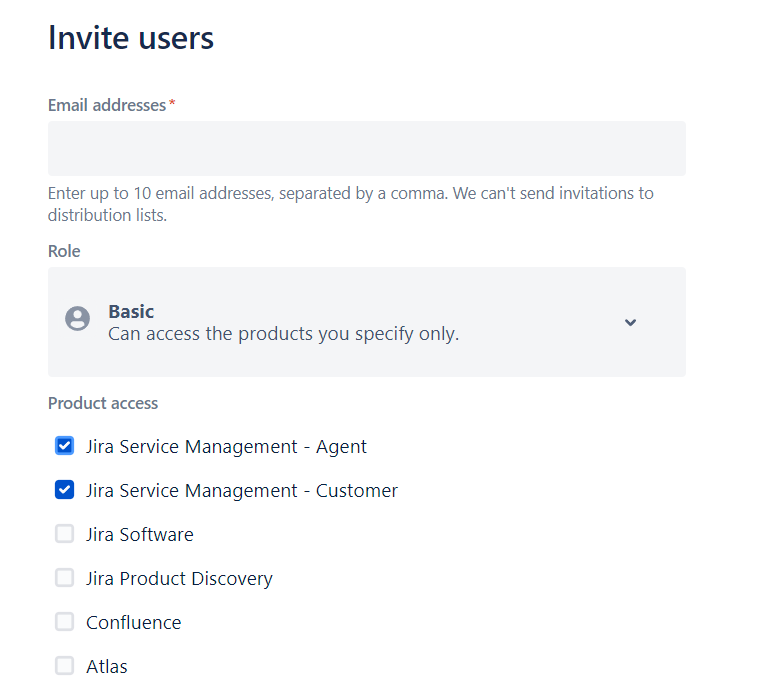Screen dimensions: 784x691
Task: Tick the Jira Product Discovery checkbox
Action: coord(65,578)
